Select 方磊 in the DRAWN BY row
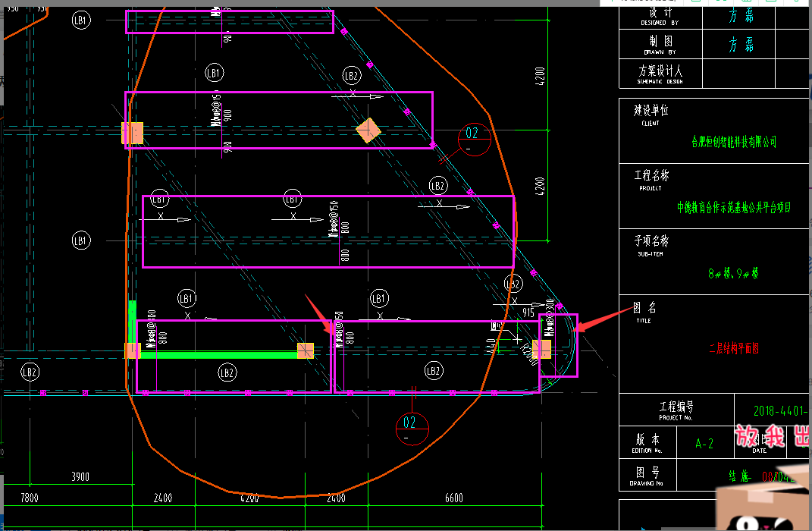Image resolution: width=812 pixels, height=531 pixels. [741, 45]
